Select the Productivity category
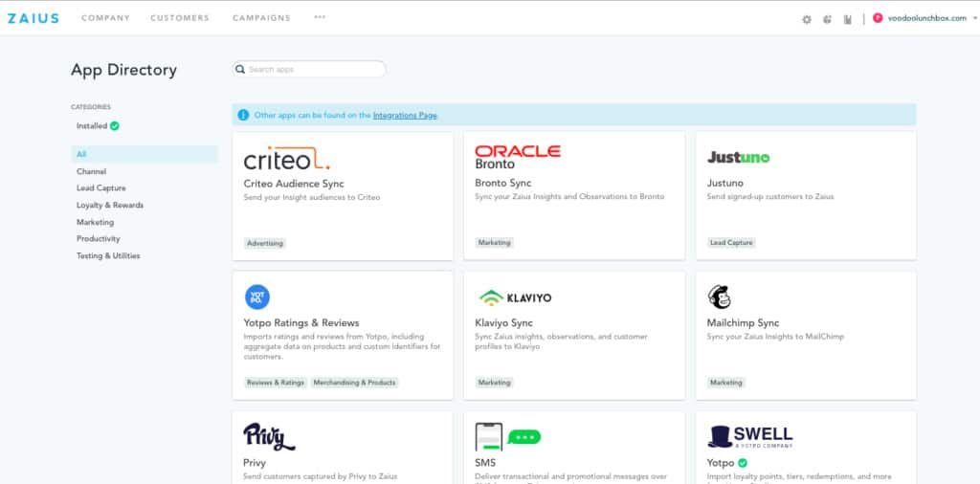 click(99, 238)
